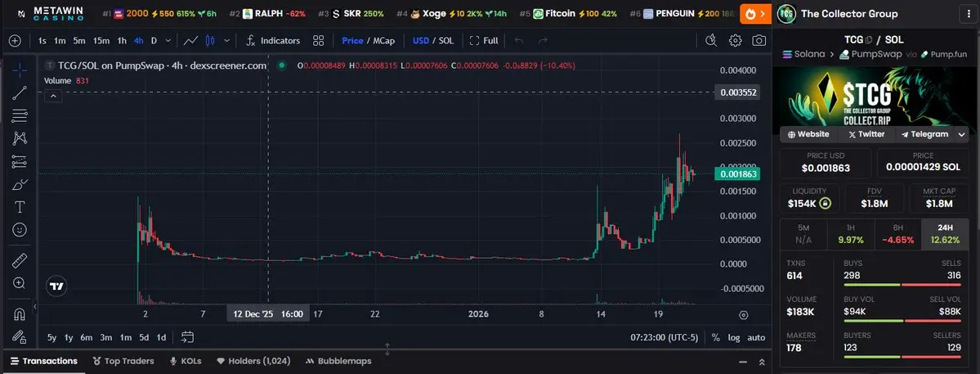Open the quick search lightning icon

711,41
